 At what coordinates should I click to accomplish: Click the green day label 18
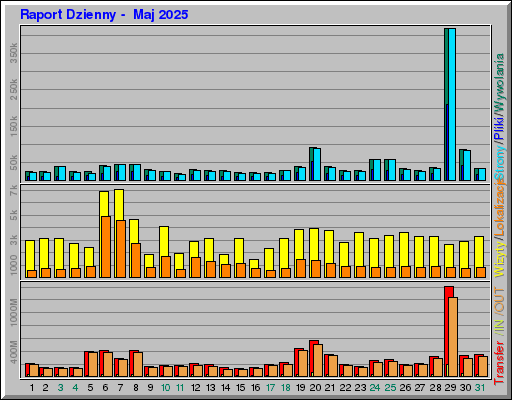click(x=286, y=388)
